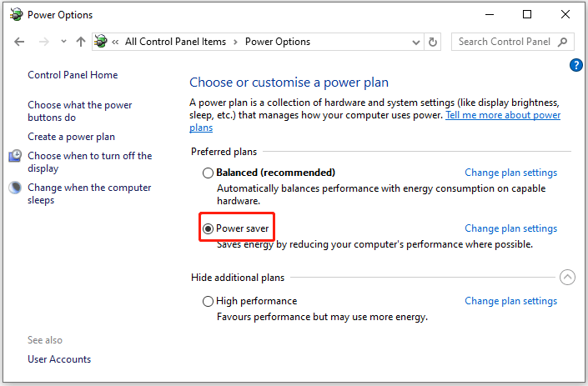The height and width of the screenshot is (386, 588).
Task: Click the blue Help question mark icon
Action: tap(575, 65)
